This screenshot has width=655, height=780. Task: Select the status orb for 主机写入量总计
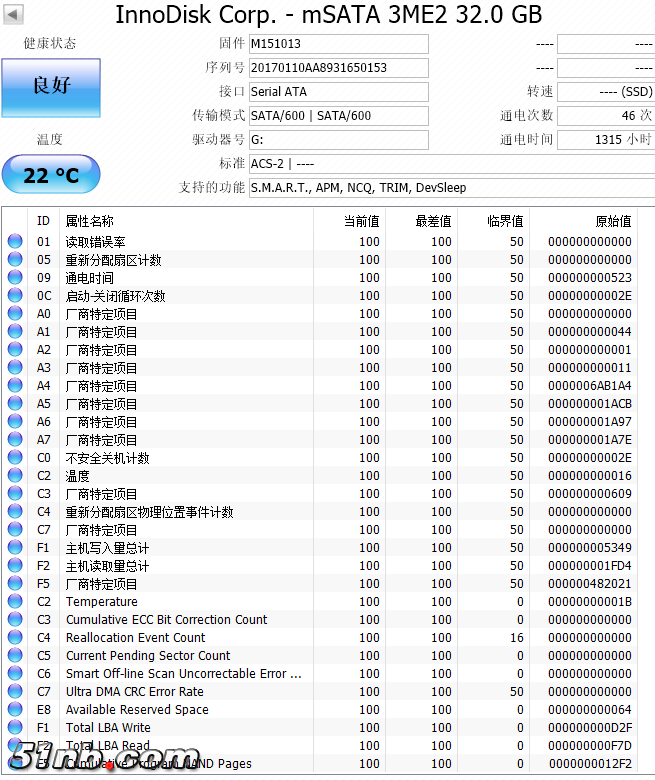[15, 547]
